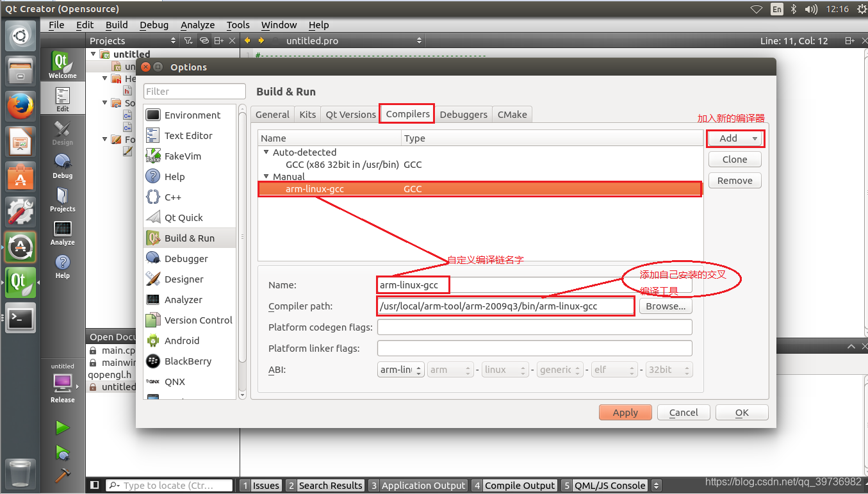Screen dimensions: 868x494
Task: Go forward with the right yellow arrow
Action: coord(261,40)
